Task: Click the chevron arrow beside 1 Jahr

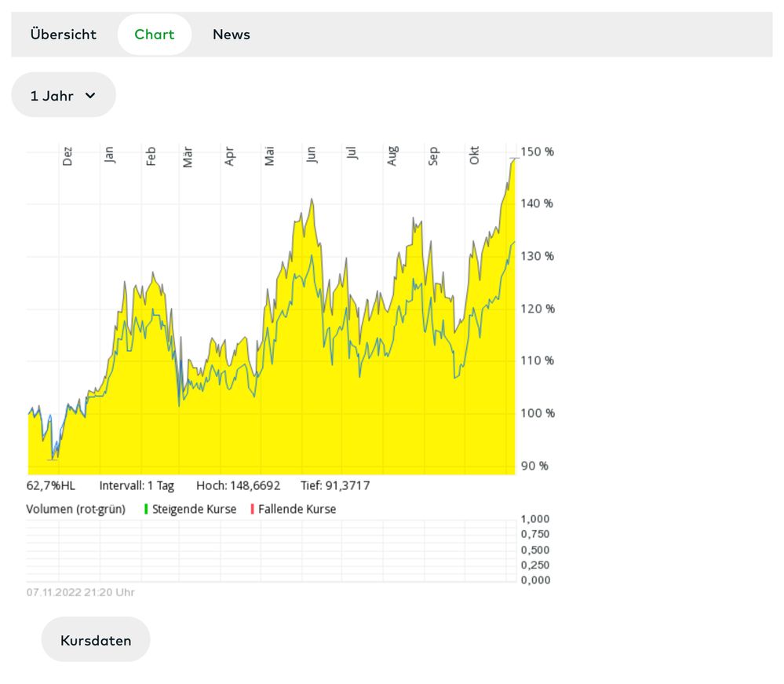Action: [90, 96]
